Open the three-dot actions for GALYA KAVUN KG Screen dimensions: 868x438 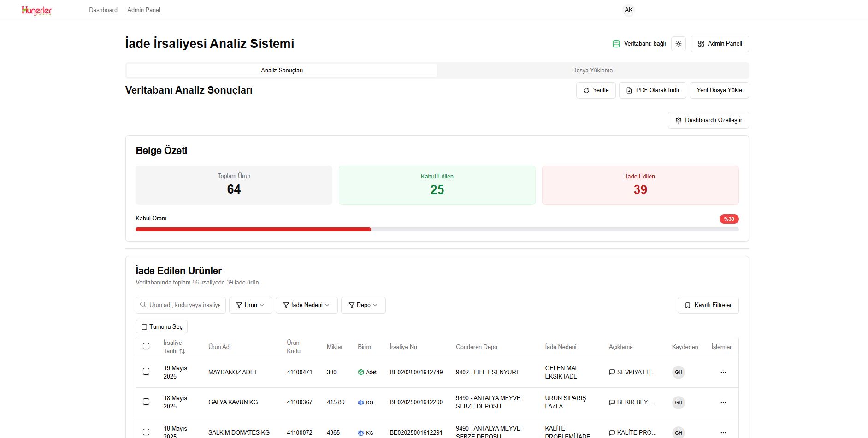723,402
